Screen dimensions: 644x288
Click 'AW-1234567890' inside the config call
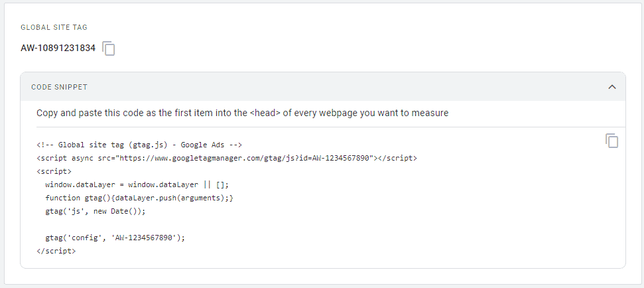click(x=144, y=238)
